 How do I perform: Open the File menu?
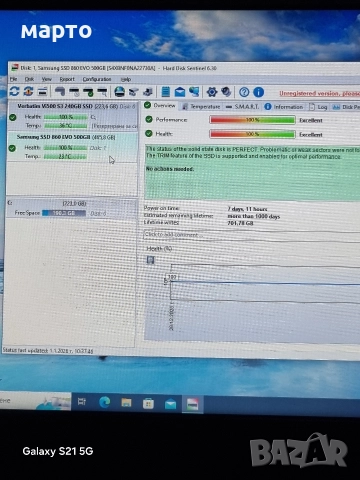coord(13,79)
